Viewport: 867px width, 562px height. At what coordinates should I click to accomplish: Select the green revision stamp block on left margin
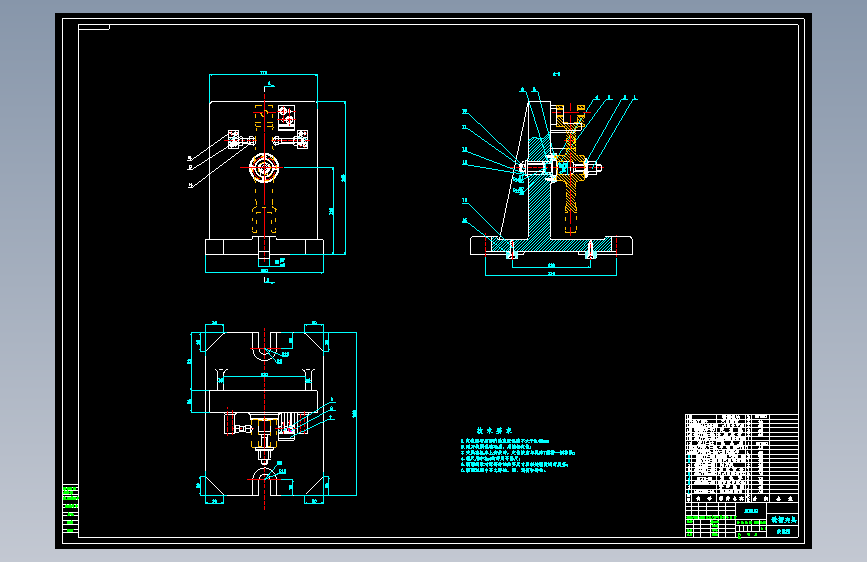pos(70,509)
